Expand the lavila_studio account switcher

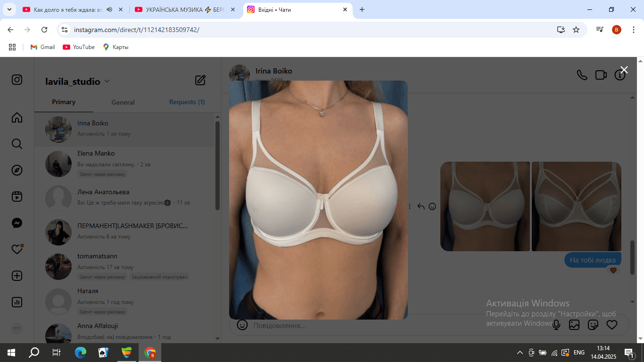point(77,82)
